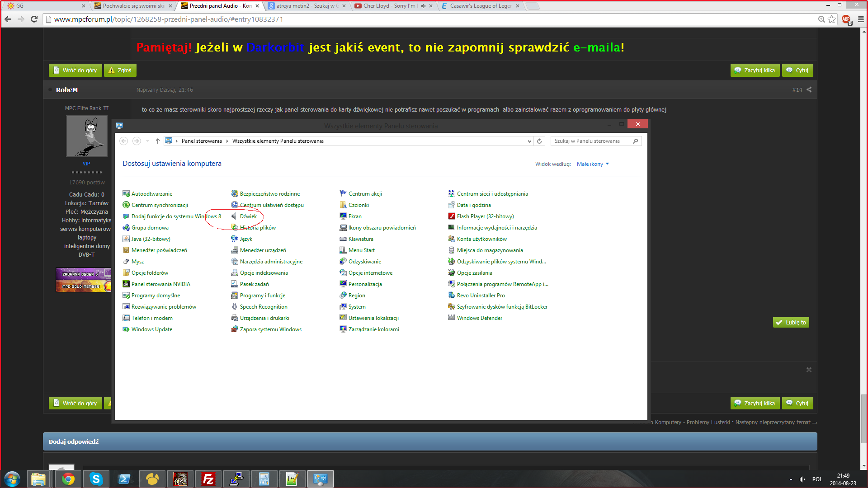868x488 pixels.
Task: Open the RobeM user profile link
Action: coord(67,90)
